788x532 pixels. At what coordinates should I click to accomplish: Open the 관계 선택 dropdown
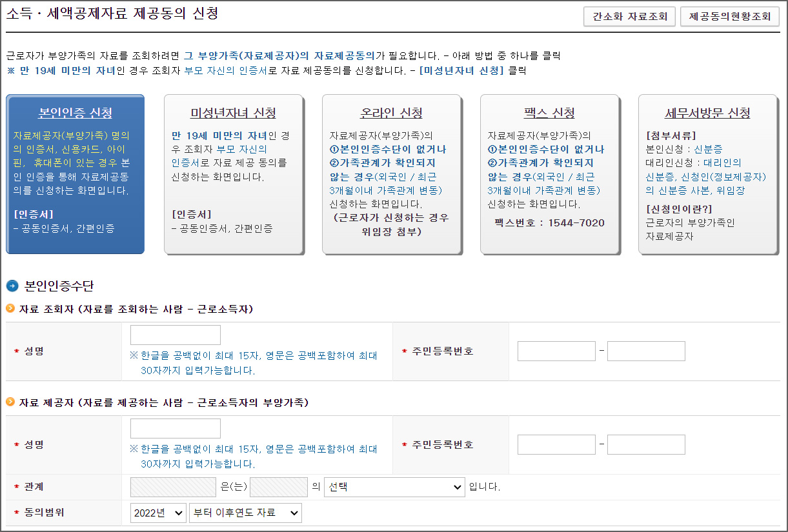pyautogui.click(x=394, y=487)
